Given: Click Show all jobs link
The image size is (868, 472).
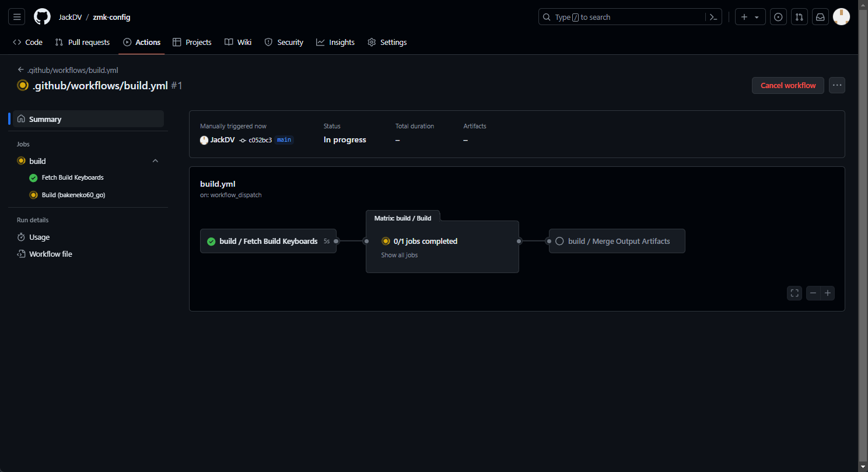Looking at the screenshot, I should tap(399, 255).
